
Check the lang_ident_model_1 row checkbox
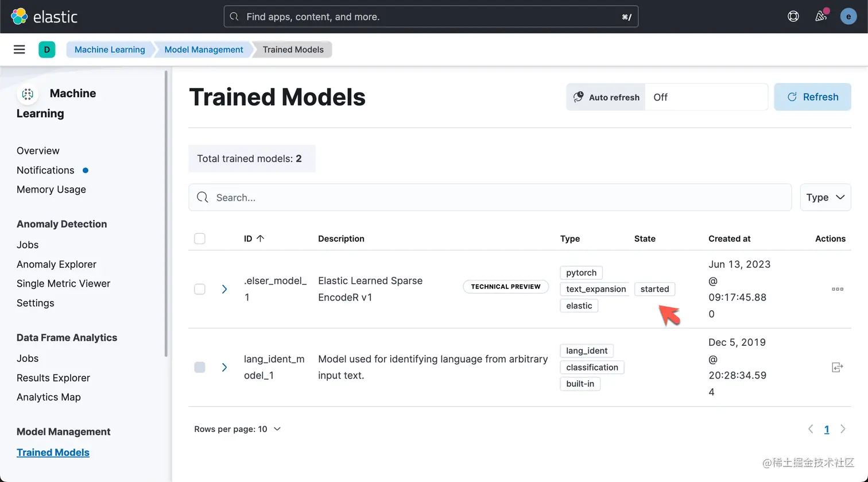200,367
